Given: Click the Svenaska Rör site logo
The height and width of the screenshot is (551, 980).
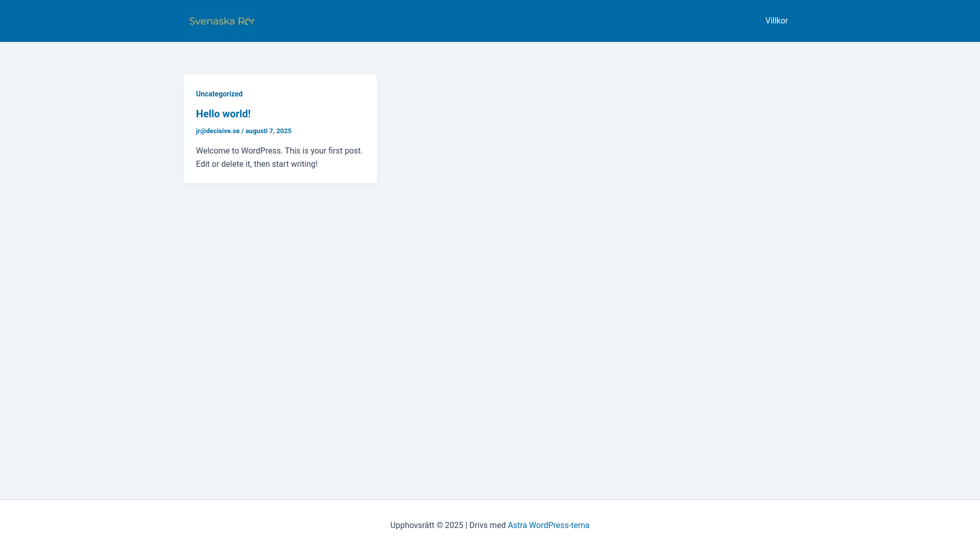Looking at the screenshot, I should click(222, 21).
